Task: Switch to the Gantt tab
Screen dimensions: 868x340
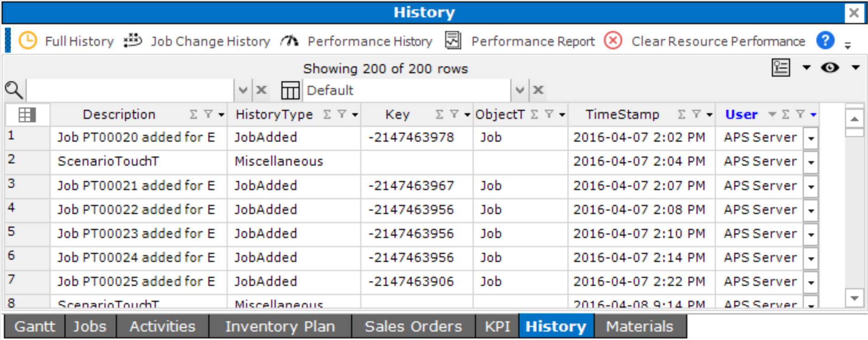Action: click(35, 326)
